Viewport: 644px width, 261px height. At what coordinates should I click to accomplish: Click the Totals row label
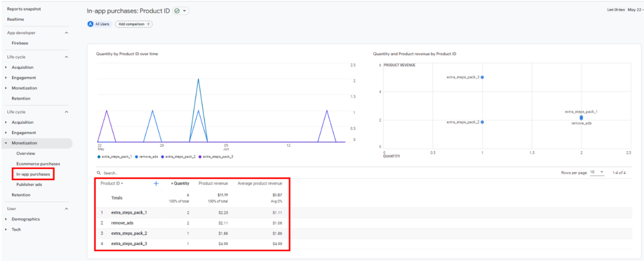click(x=116, y=198)
